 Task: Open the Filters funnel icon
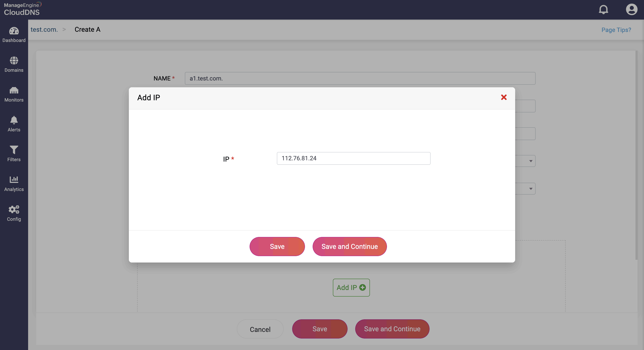(14, 150)
